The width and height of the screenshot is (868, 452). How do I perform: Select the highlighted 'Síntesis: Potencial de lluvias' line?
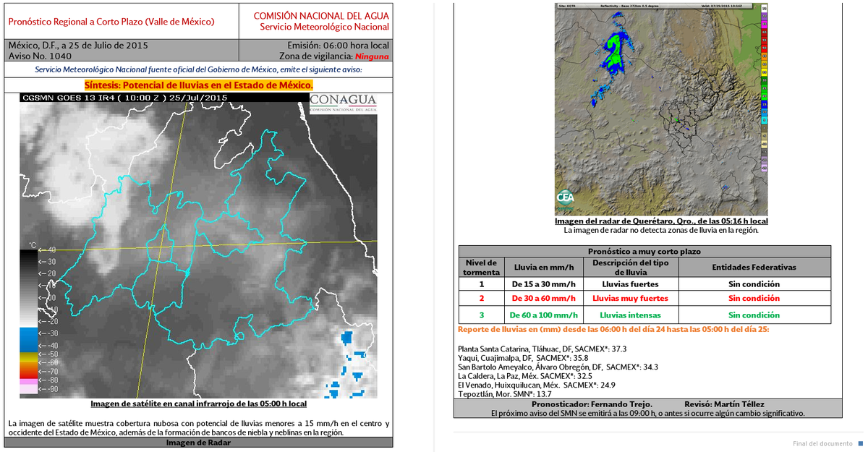point(198,85)
